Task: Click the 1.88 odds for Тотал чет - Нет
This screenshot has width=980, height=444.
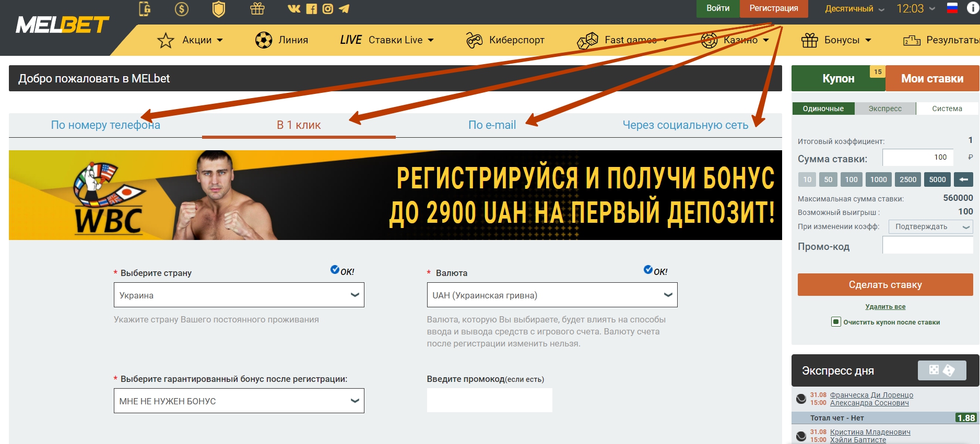Action: tap(966, 418)
